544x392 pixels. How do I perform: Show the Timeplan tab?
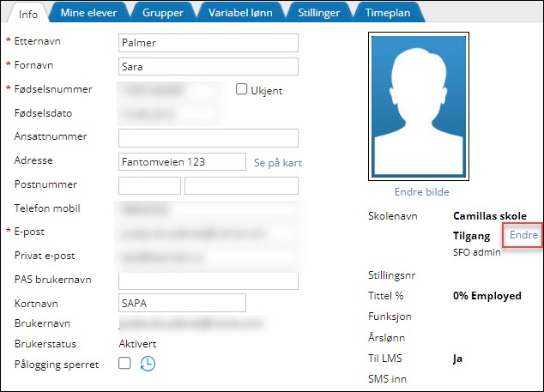click(409, 12)
